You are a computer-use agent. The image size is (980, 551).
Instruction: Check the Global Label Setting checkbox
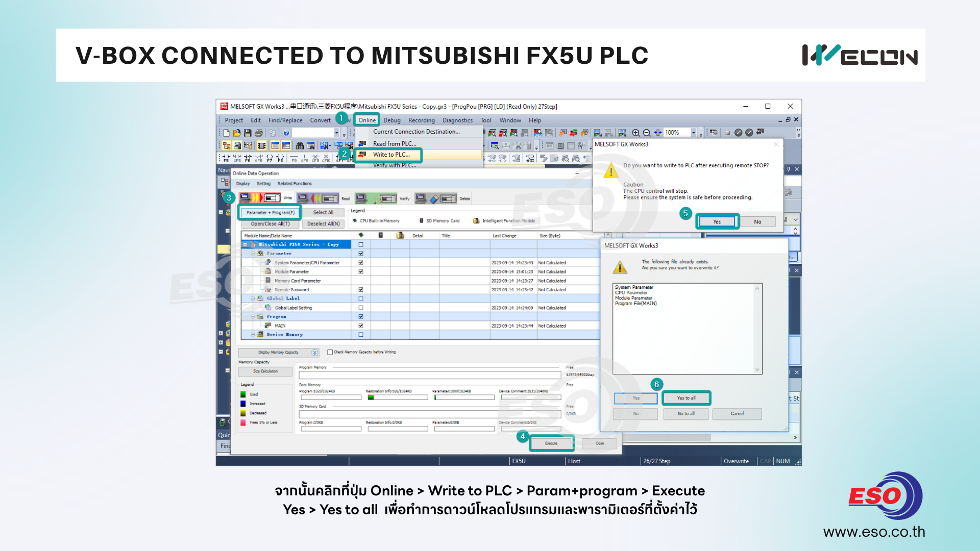click(x=361, y=308)
